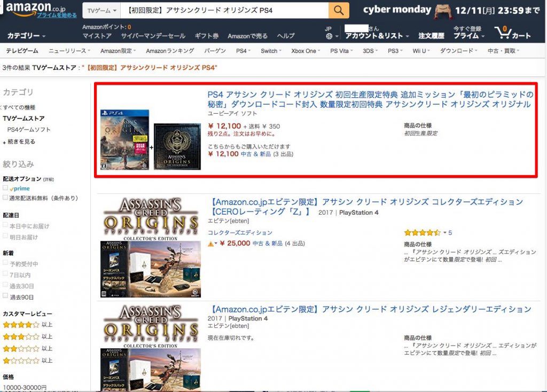Open the PS4 tab in games navigation
The width and height of the screenshot is (547, 392).
[x=242, y=51]
